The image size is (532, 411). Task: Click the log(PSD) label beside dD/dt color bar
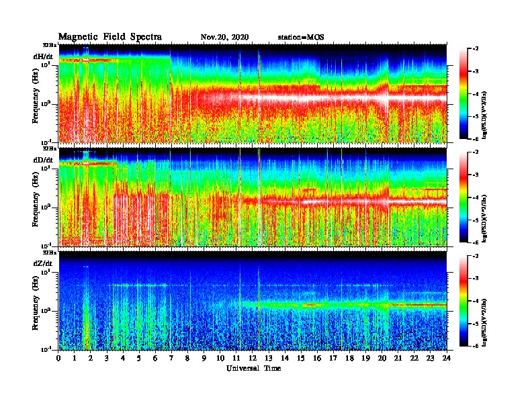tap(485, 219)
